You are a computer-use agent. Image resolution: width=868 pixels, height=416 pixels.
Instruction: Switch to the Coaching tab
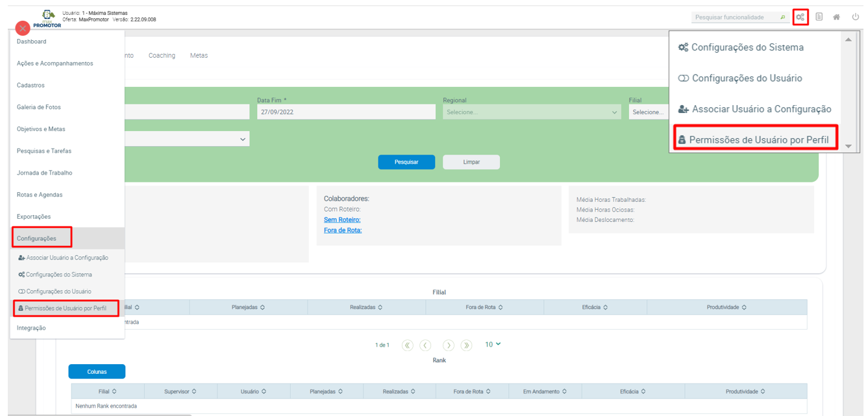[x=162, y=56]
